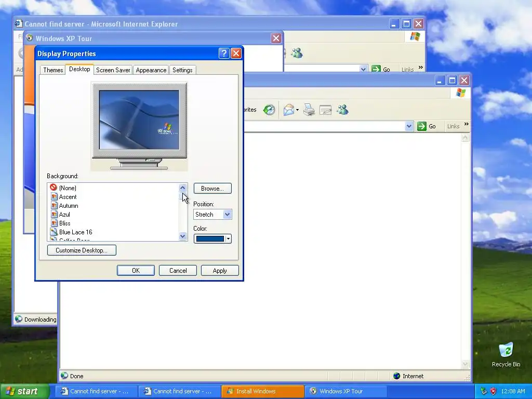
Task: Click the monitor wallpaper preview
Action: [139, 120]
